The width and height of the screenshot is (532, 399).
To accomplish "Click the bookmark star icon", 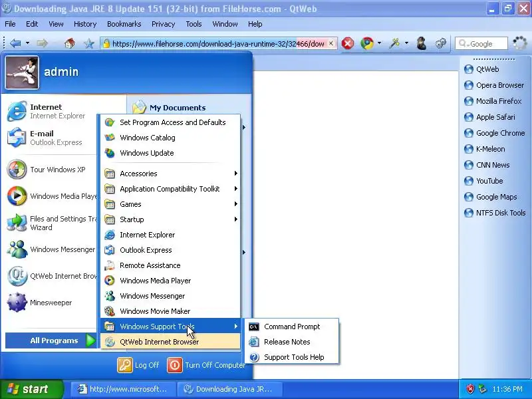I will (89, 43).
